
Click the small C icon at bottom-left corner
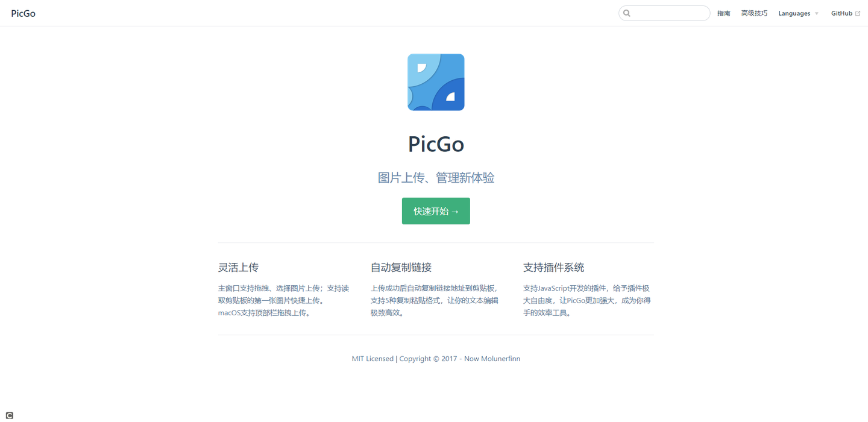coord(9,415)
